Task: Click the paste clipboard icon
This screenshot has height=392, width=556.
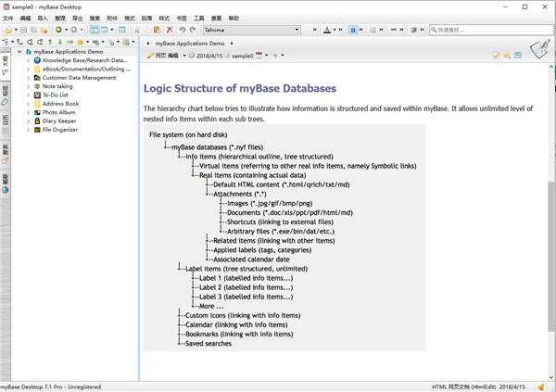Action: tap(158, 30)
